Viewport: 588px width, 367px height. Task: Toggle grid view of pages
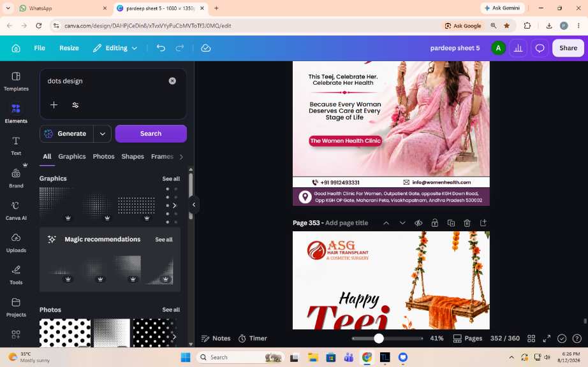point(531,338)
